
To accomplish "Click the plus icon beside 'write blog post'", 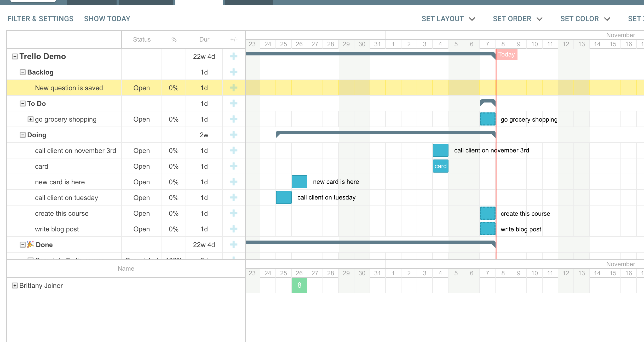I will (x=233, y=229).
